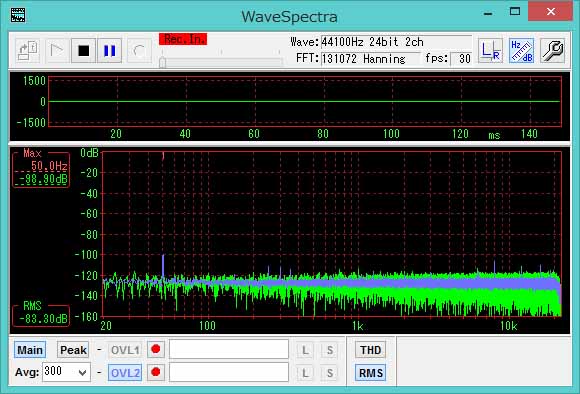580x394 pixels.
Task: Click the WaveSpectra app icon in title bar
Action: 18,15
